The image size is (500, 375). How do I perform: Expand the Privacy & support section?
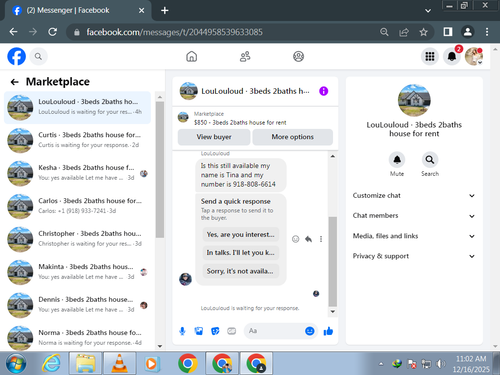pos(414,256)
